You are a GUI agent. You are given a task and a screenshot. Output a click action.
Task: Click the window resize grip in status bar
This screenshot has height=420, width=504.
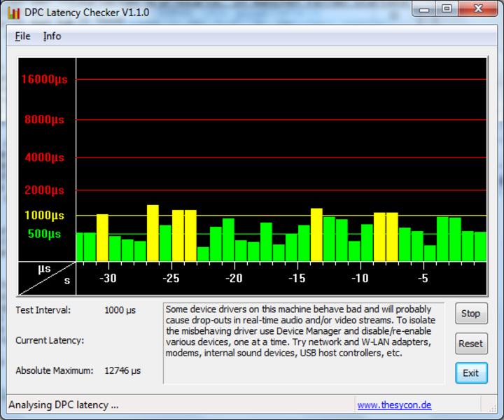492,408
